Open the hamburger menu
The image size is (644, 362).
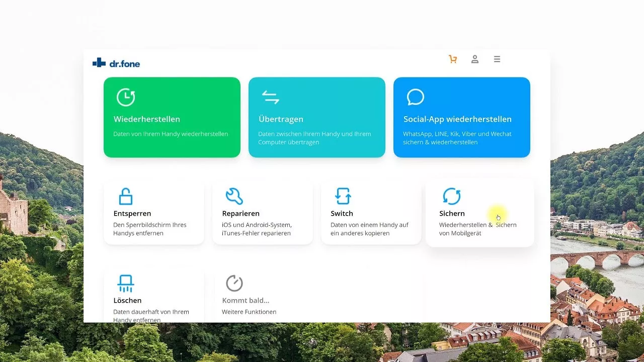coord(497,59)
